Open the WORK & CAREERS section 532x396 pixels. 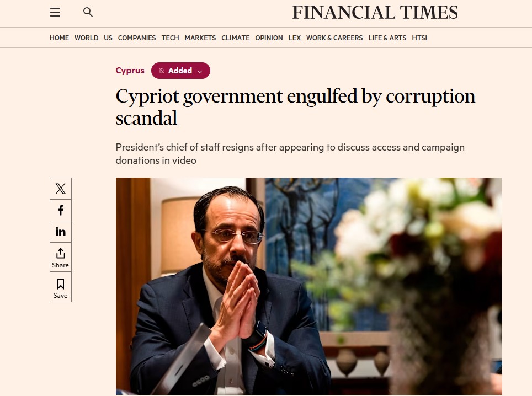coord(334,38)
